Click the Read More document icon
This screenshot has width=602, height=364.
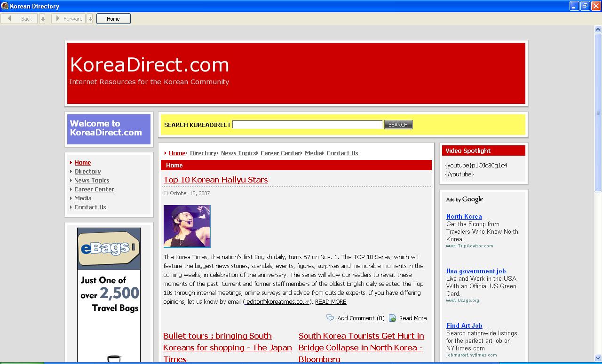[x=392, y=318]
